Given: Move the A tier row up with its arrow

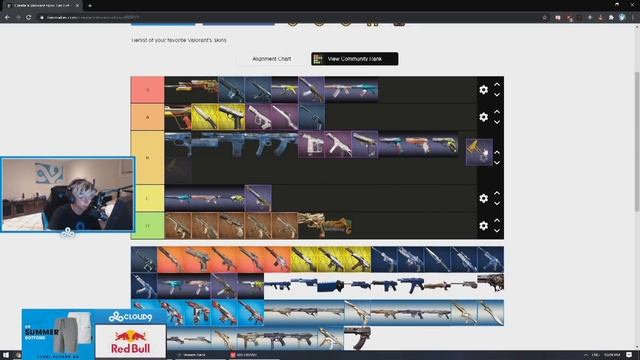Looking at the screenshot, I should tap(497, 112).
